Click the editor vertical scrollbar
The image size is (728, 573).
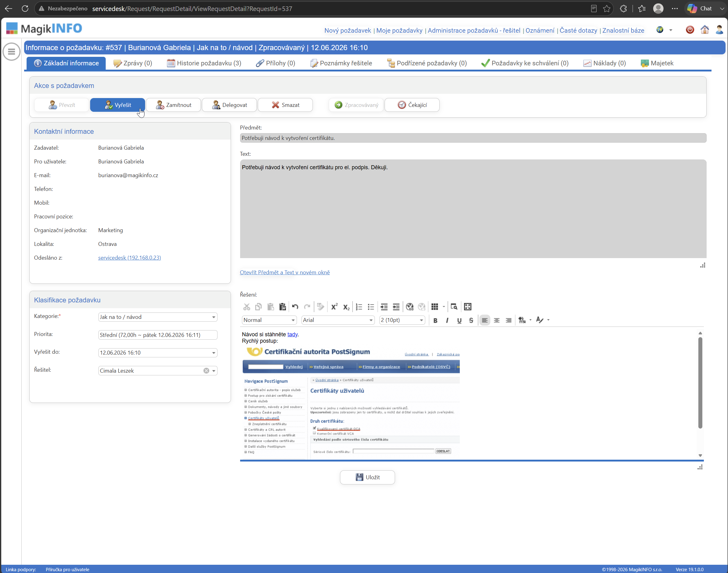click(x=700, y=382)
